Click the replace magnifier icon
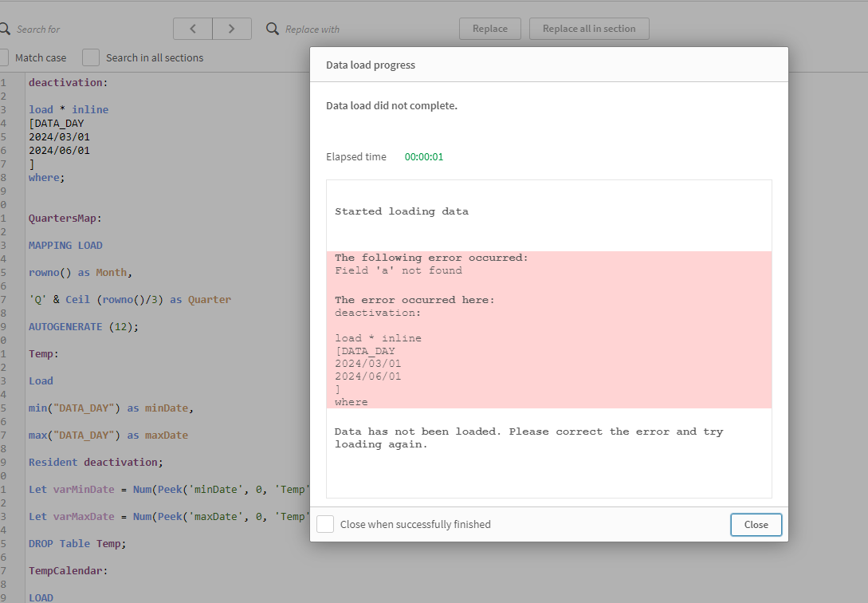 pyautogui.click(x=272, y=28)
